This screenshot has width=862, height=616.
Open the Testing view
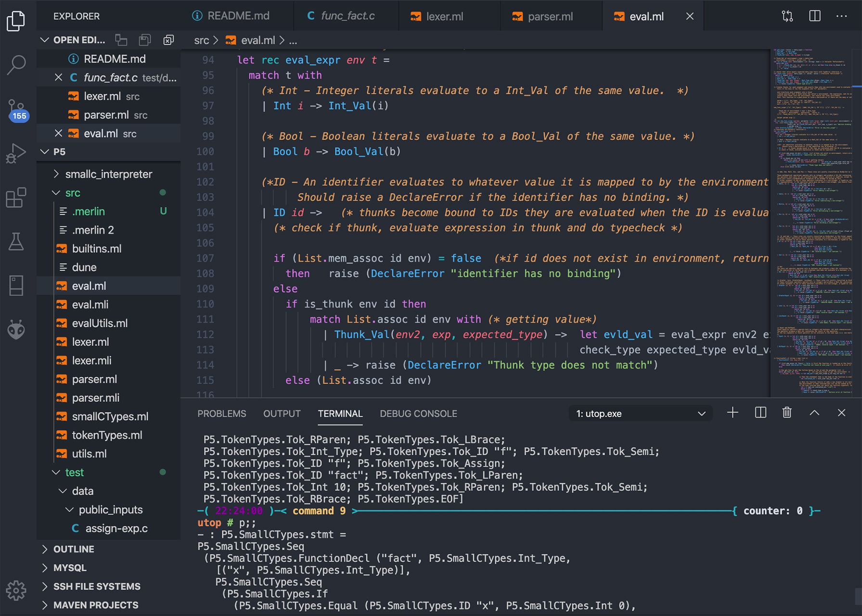[16, 242]
